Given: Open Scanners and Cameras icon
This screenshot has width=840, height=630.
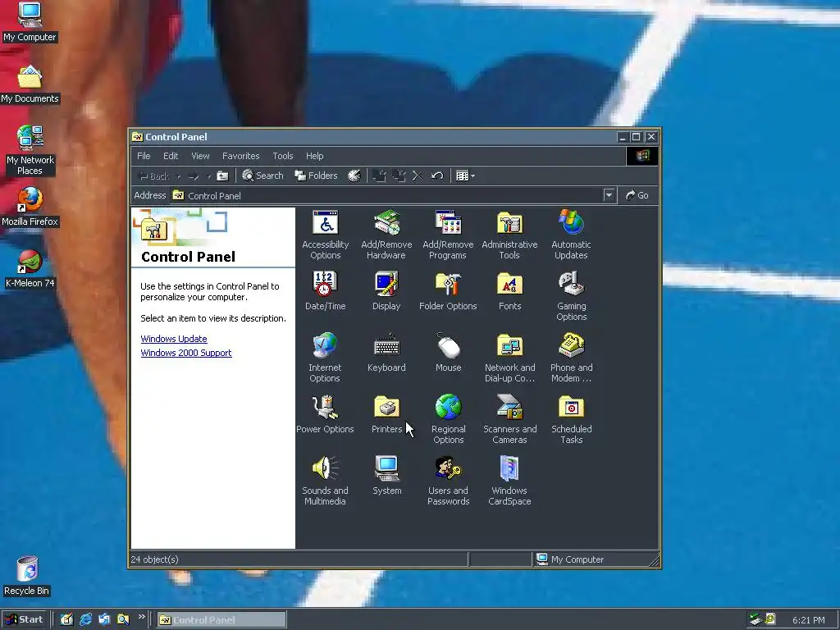Looking at the screenshot, I should tap(509, 419).
